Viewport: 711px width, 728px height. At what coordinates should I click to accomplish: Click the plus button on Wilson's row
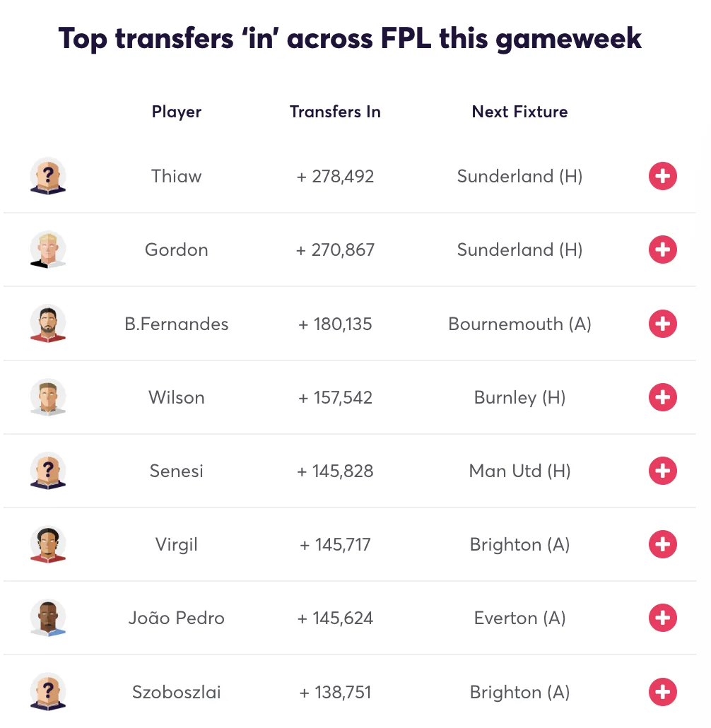pyautogui.click(x=662, y=397)
